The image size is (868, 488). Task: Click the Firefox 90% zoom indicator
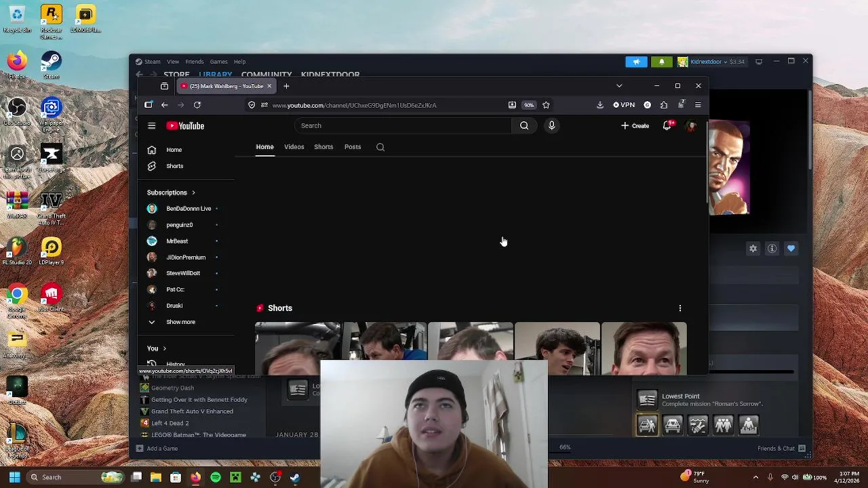529,105
